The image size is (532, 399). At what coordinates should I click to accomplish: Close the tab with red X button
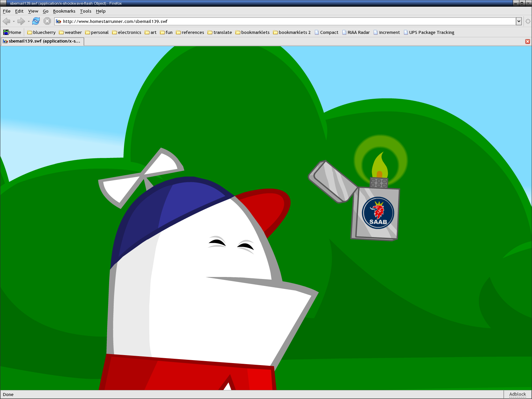pyautogui.click(x=528, y=41)
